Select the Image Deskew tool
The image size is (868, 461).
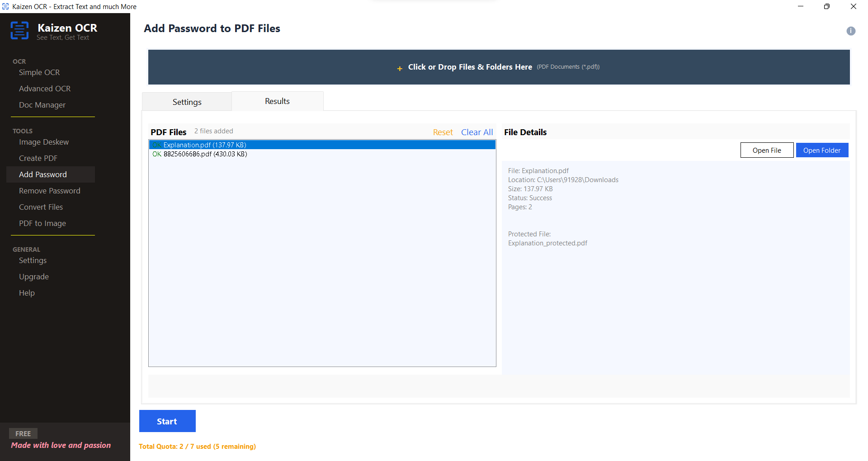pos(44,142)
